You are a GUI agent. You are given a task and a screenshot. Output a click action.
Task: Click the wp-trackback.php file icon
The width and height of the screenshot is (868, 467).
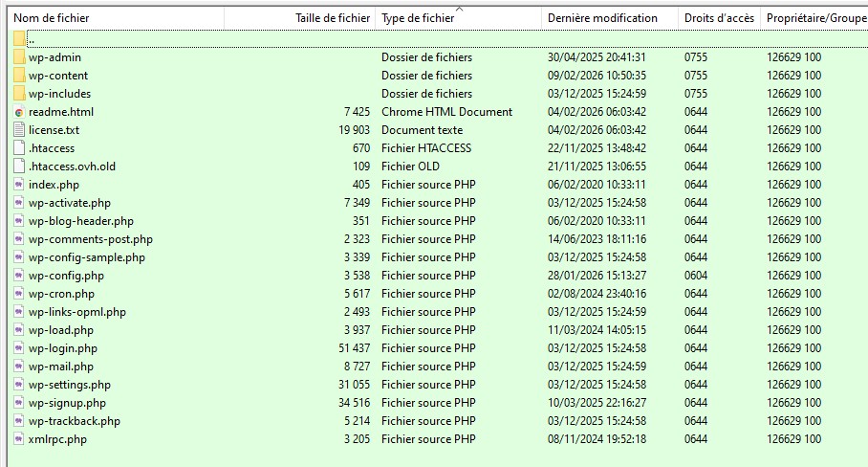pyautogui.click(x=19, y=421)
